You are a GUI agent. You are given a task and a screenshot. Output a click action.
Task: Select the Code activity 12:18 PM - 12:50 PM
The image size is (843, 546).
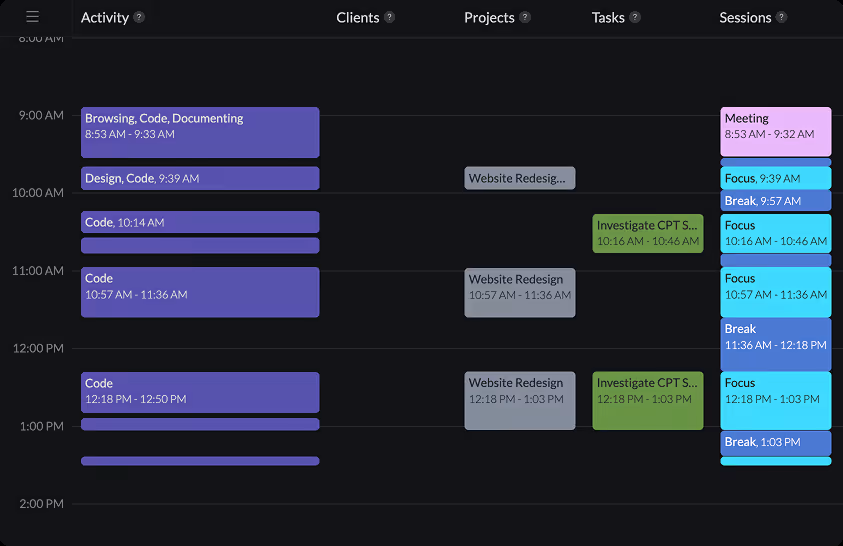(x=200, y=392)
